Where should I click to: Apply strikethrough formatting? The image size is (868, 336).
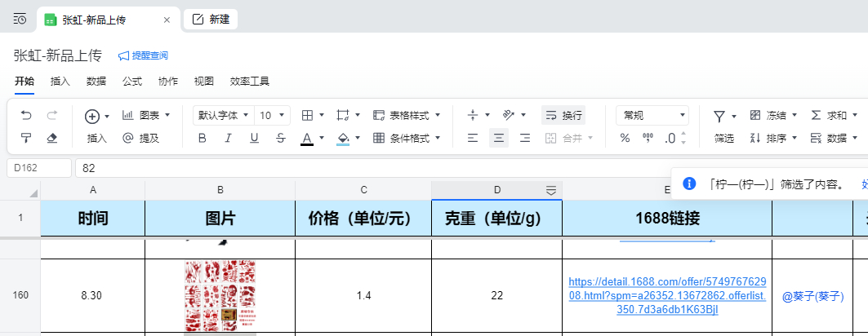[281, 138]
